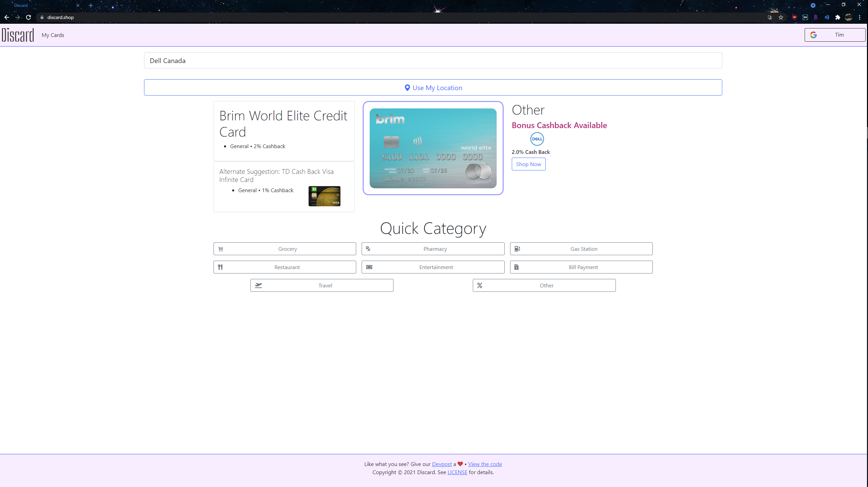Click the Tim Google sign-in button
This screenshot has width=868, height=487.
point(834,35)
